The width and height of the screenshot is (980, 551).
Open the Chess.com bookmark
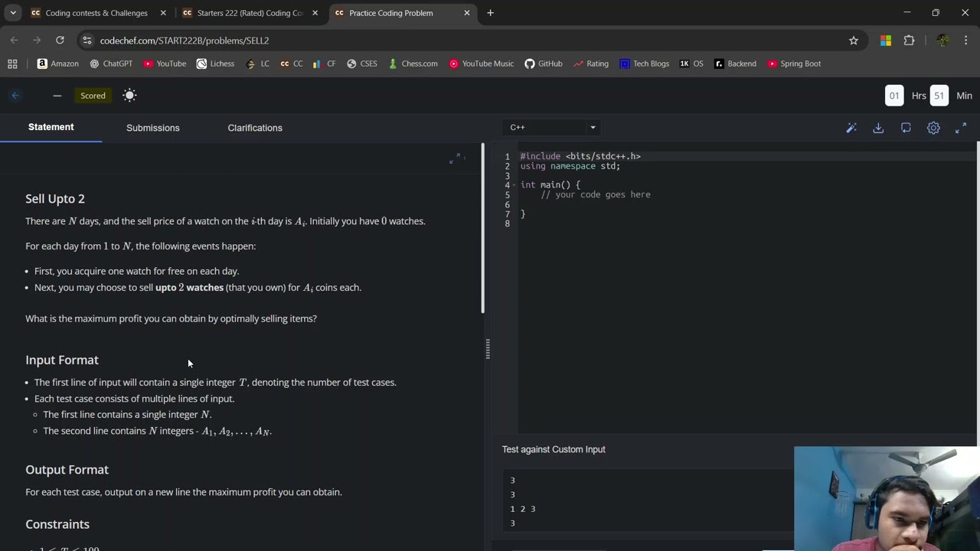pyautogui.click(x=413, y=64)
